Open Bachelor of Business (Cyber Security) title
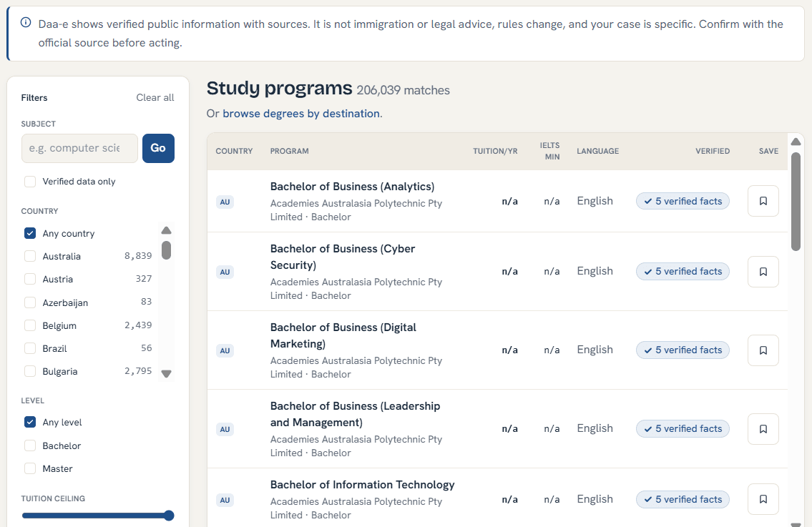Viewport: 812px width, 527px height. tap(342, 257)
